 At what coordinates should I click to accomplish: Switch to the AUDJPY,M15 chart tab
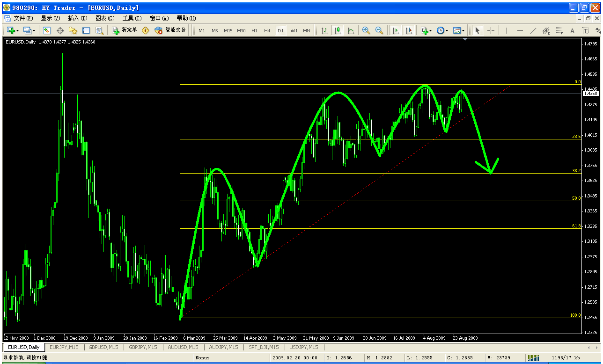coord(223,347)
